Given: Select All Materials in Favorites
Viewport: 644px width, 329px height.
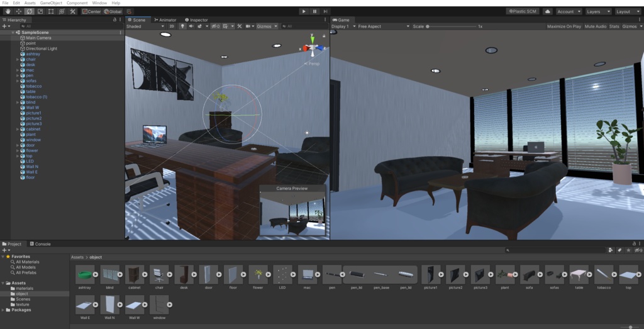Looking at the screenshot, I should click(x=28, y=262).
